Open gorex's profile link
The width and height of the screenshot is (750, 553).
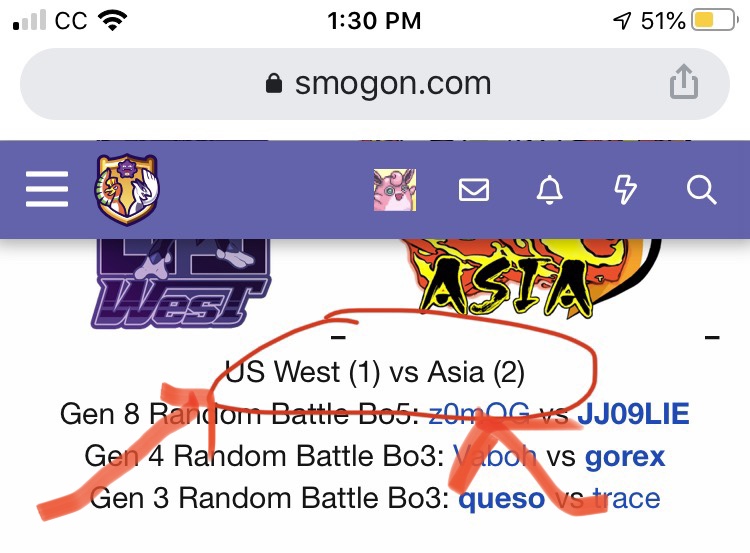click(x=625, y=457)
